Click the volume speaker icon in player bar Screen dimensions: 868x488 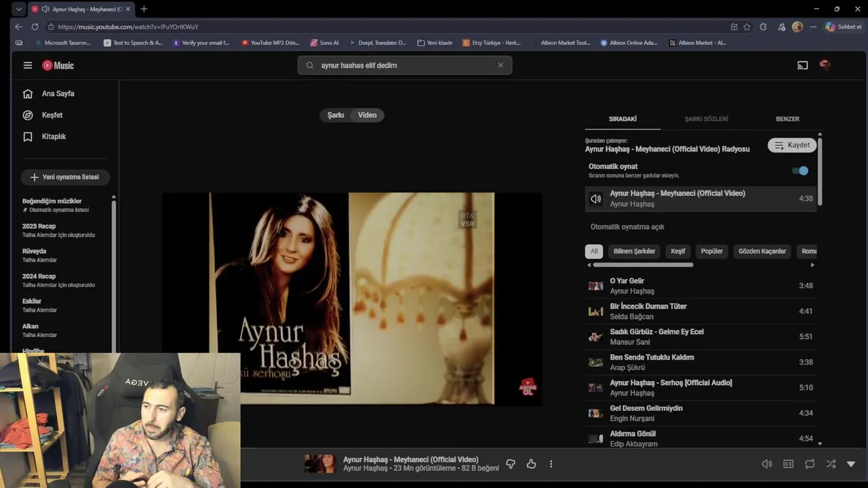click(x=767, y=464)
